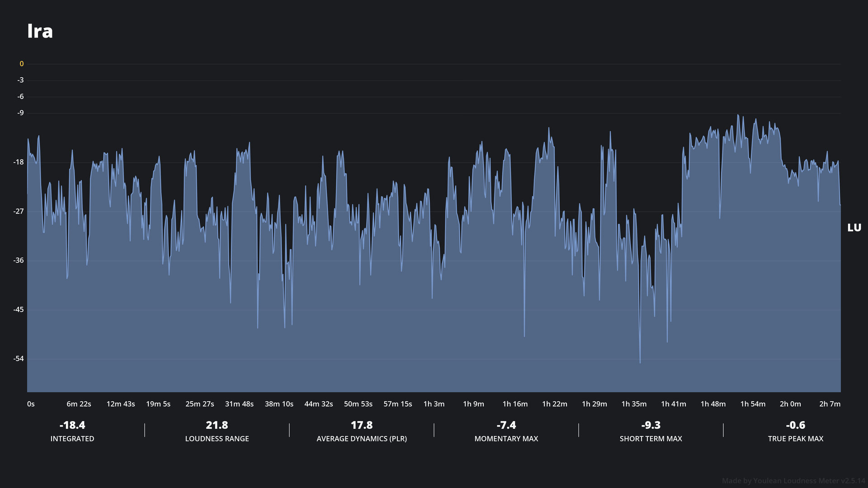Select Average Dynamics (PLR) value 17.8

click(362, 425)
